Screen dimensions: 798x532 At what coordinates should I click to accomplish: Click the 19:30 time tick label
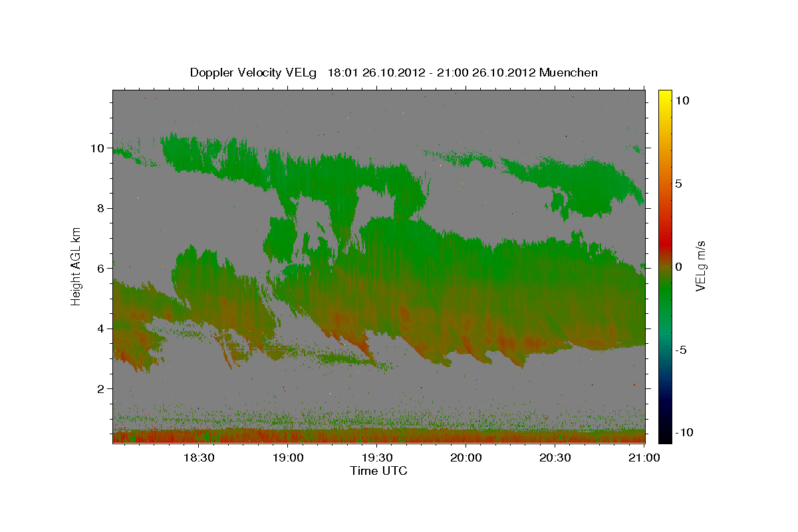pos(376,458)
